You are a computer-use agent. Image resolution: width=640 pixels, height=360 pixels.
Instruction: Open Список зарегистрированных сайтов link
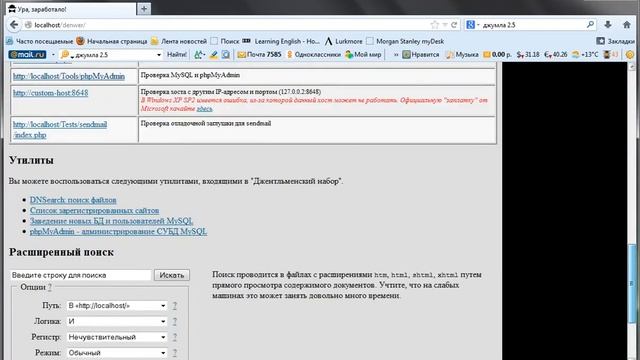pyautogui.click(x=94, y=210)
